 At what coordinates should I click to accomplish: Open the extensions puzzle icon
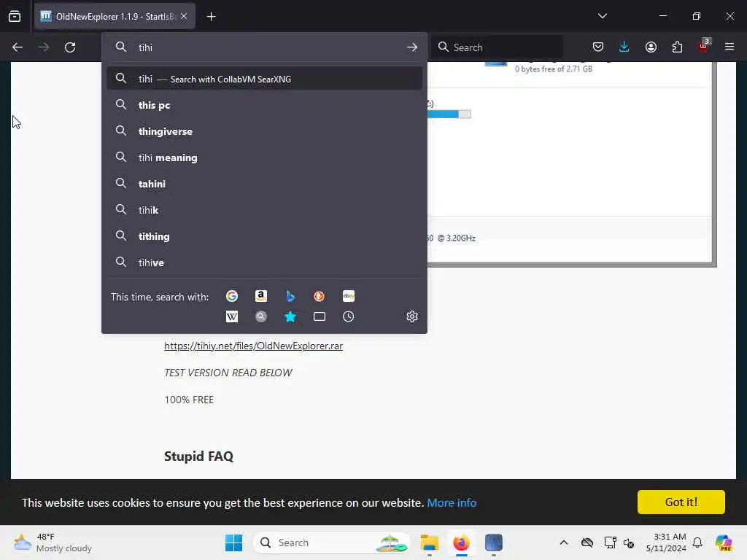coord(677,47)
